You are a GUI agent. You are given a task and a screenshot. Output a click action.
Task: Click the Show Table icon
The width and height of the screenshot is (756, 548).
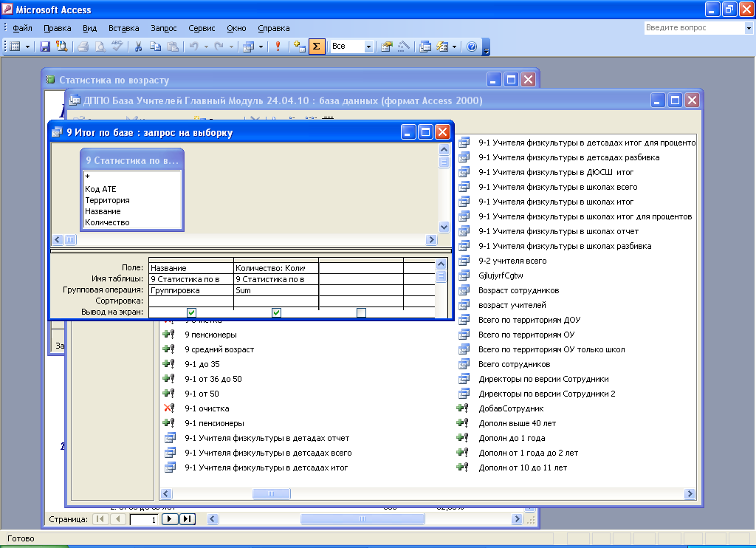(300, 47)
